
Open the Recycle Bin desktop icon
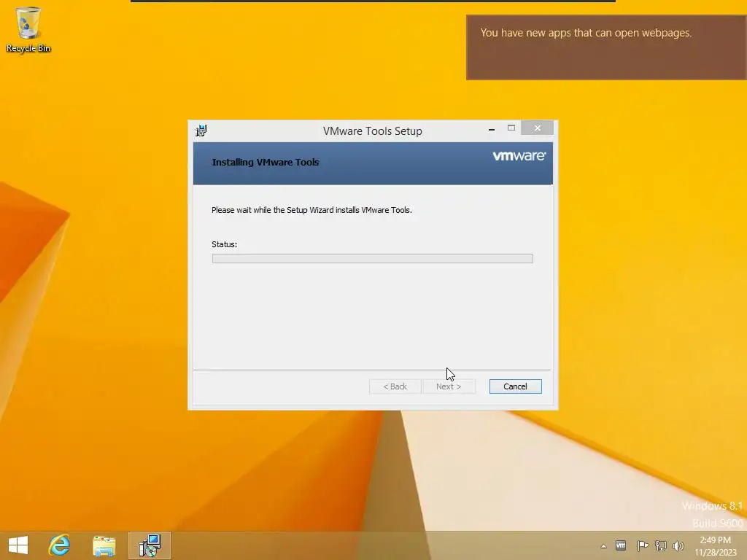pyautogui.click(x=28, y=29)
